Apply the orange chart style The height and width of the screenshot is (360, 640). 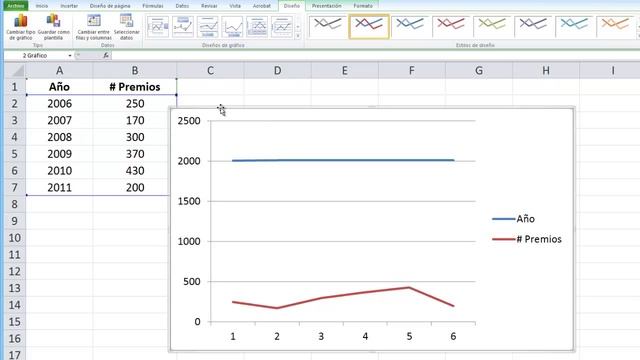(615, 26)
